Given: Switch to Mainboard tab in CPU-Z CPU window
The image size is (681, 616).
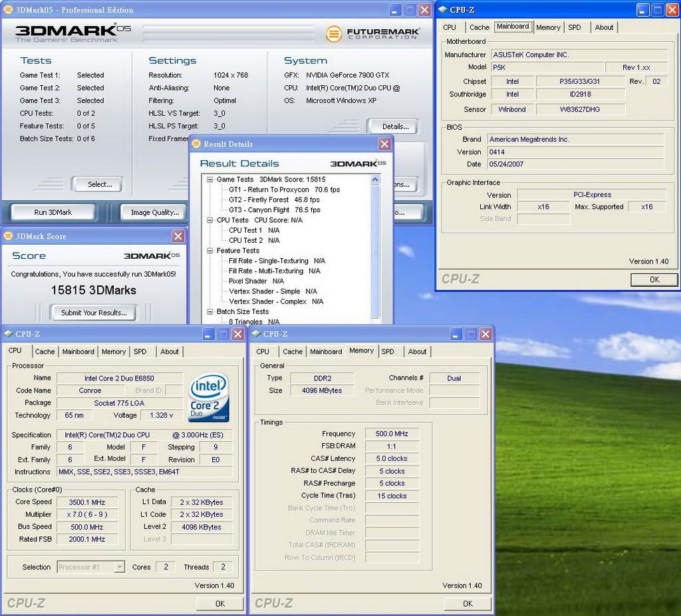Looking at the screenshot, I should coord(78,351).
